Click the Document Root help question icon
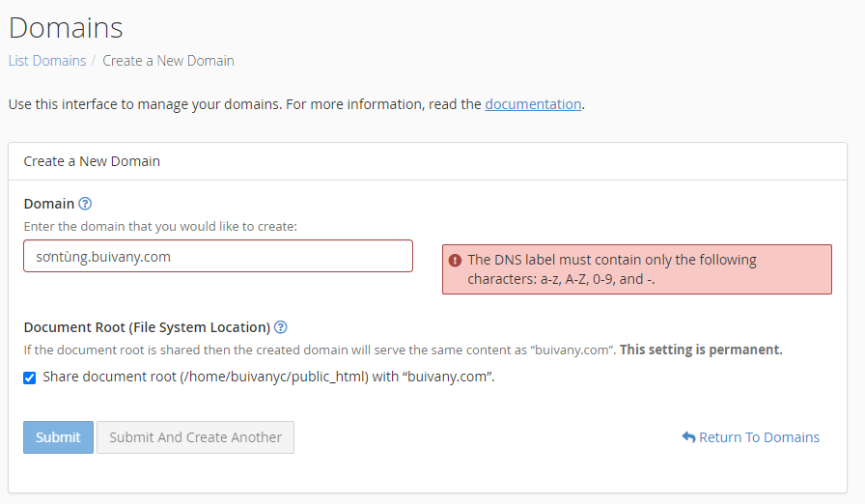The image size is (865, 504). click(x=280, y=327)
